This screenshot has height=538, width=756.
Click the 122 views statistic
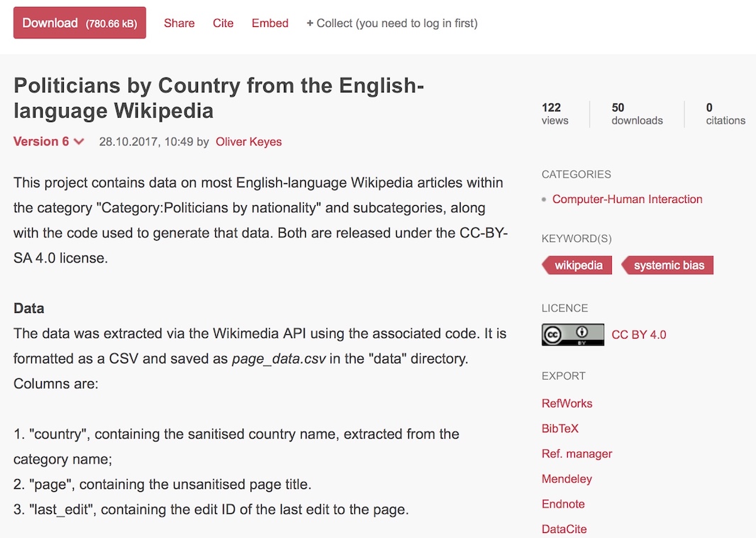[x=555, y=114]
